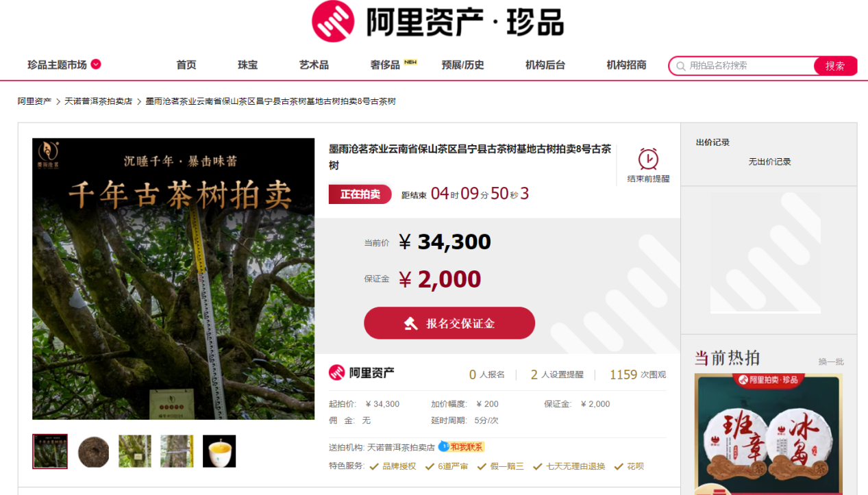Click the search magnifier icon

pyautogui.click(x=681, y=66)
